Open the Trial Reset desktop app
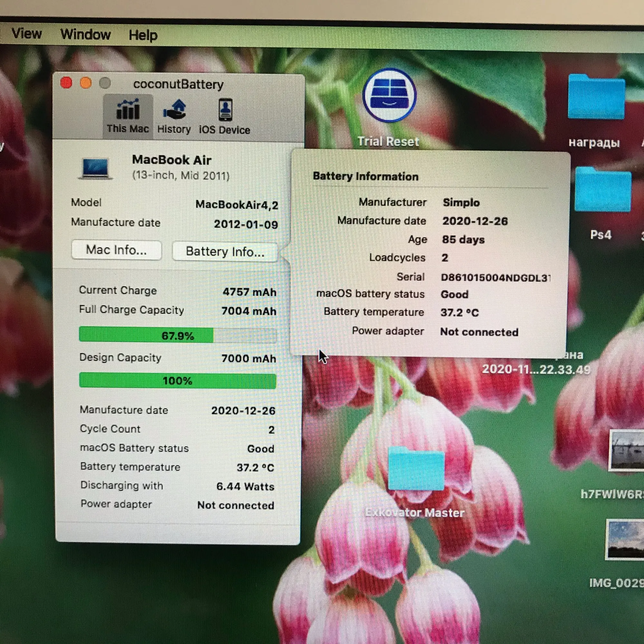The image size is (644, 644). coord(389,96)
